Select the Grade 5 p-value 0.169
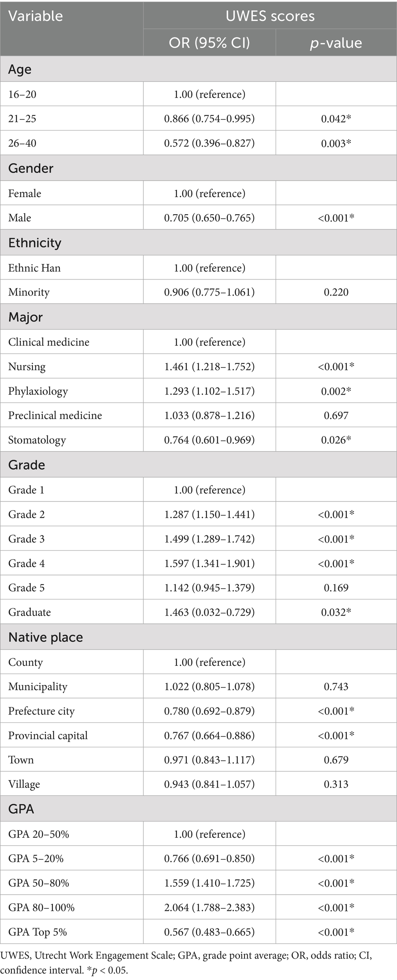 pyautogui.click(x=336, y=588)
